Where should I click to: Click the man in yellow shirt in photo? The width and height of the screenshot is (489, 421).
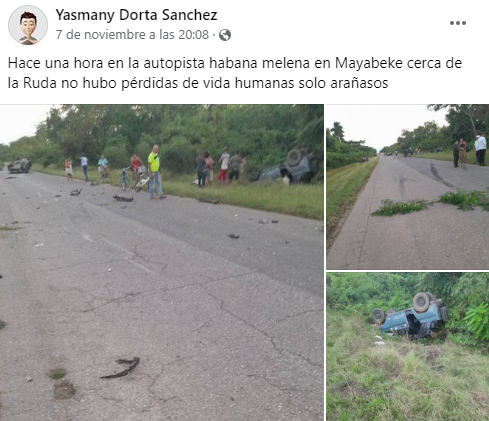click(x=154, y=172)
